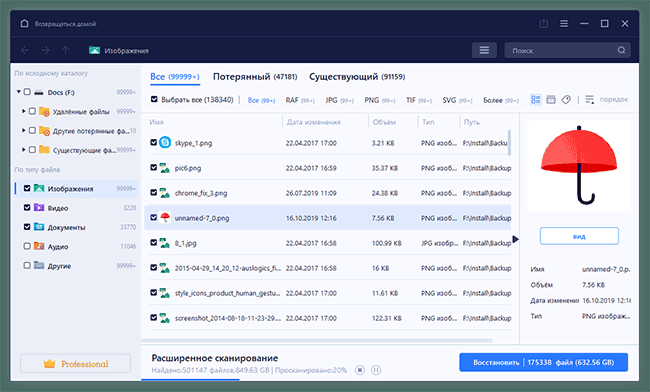Sort by the Имя column header
This screenshot has width=650, height=392.
click(x=156, y=122)
